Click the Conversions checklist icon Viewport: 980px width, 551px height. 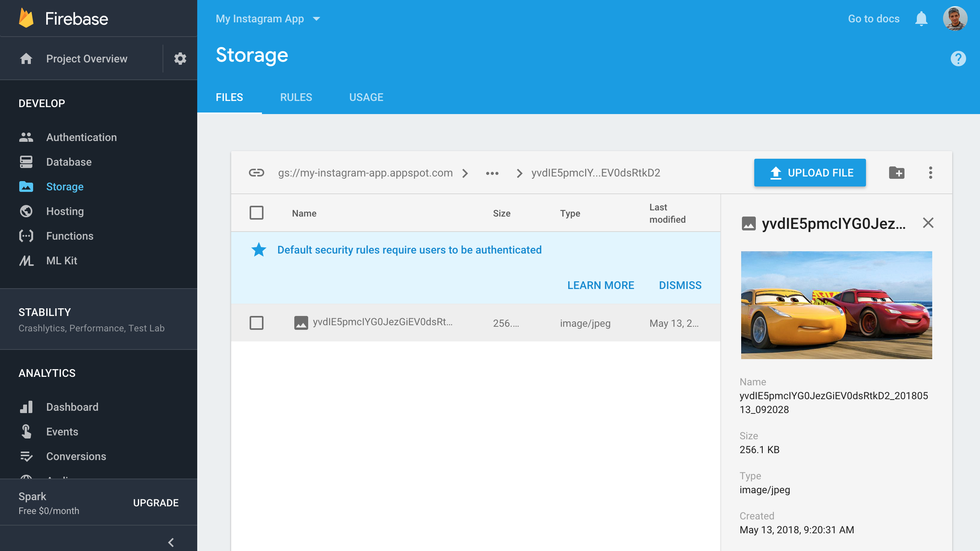click(x=26, y=456)
